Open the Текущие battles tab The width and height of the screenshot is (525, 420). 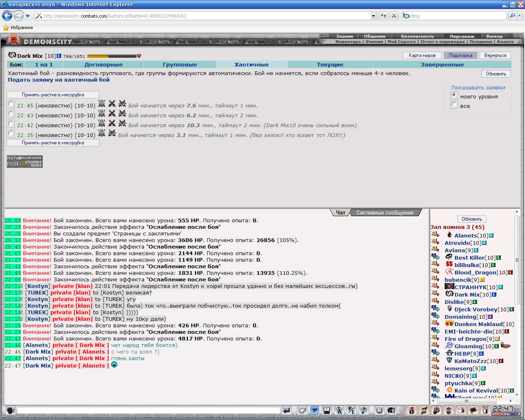(x=330, y=64)
